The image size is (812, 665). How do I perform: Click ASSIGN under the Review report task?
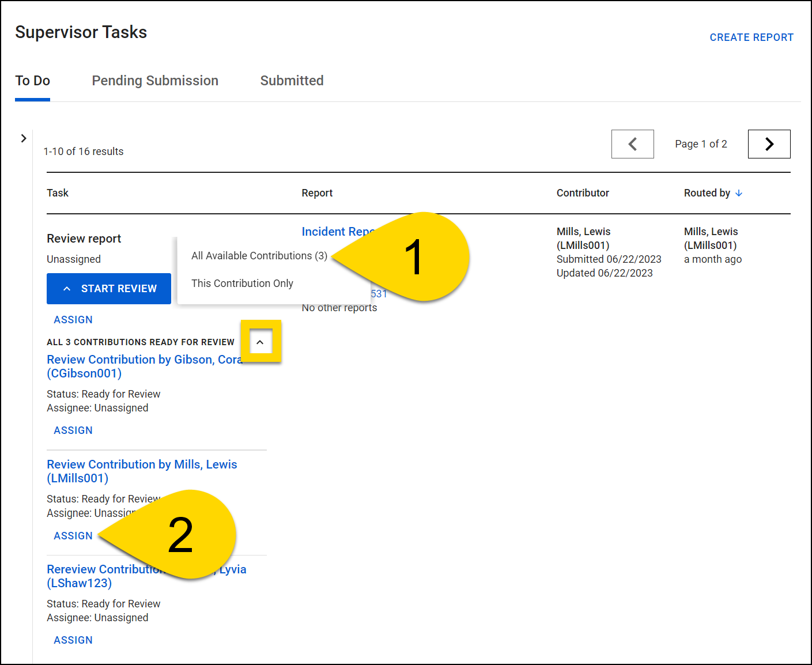tap(73, 319)
